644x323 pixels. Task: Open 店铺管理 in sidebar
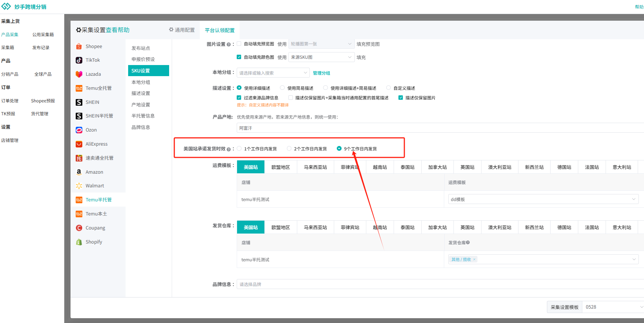10,140
